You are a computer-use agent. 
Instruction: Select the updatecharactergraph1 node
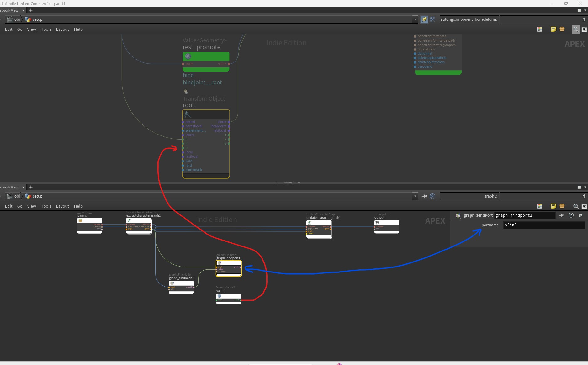tap(319, 229)
